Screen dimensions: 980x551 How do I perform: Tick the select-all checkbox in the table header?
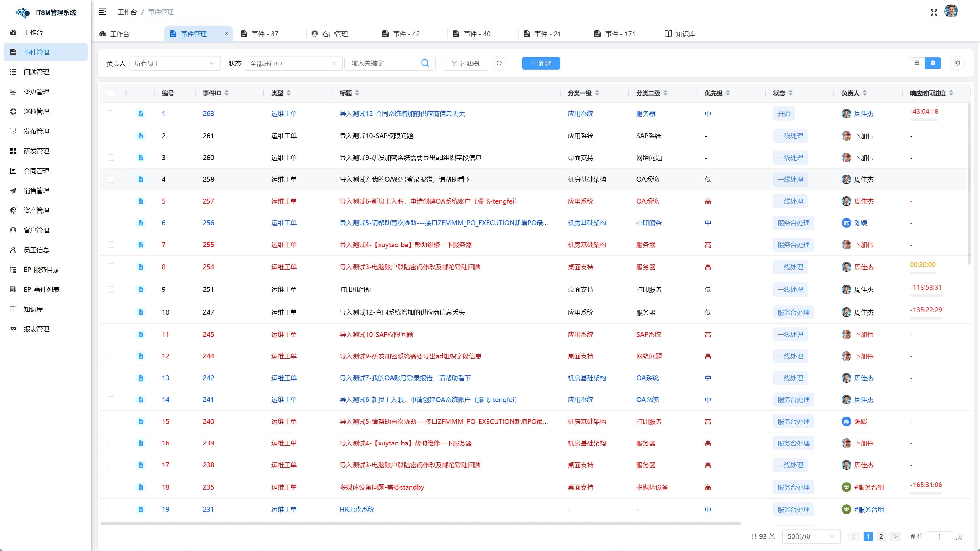click(111, 93)
